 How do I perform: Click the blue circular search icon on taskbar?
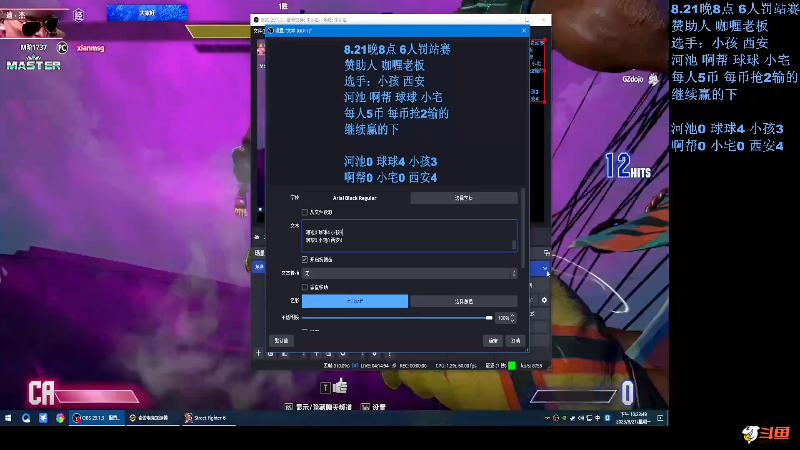coord(26,418)
